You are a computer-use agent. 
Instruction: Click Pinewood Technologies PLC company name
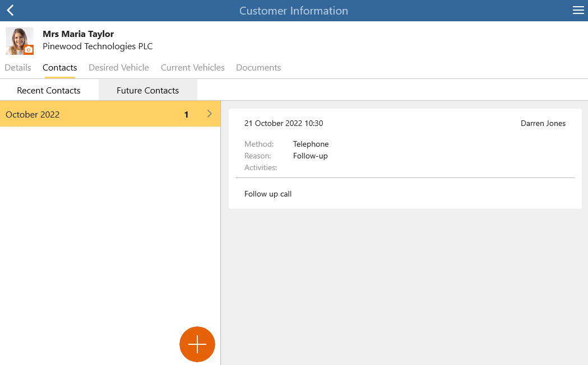pos(98,46)
